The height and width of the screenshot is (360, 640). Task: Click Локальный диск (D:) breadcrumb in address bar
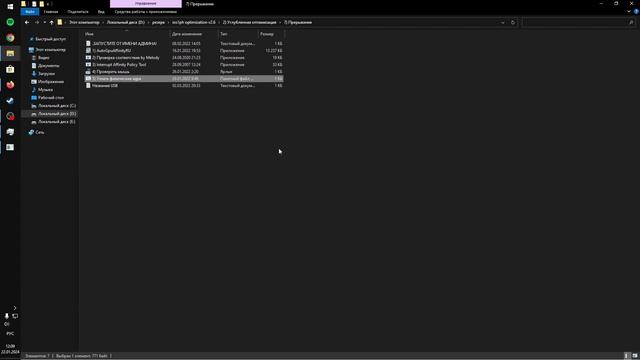pos(126,22)
